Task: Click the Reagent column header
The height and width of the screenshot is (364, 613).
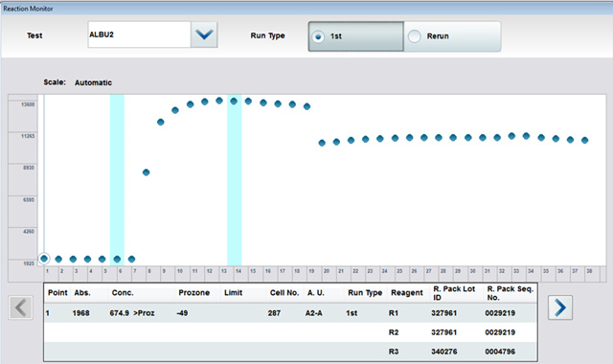Action: 407,293
